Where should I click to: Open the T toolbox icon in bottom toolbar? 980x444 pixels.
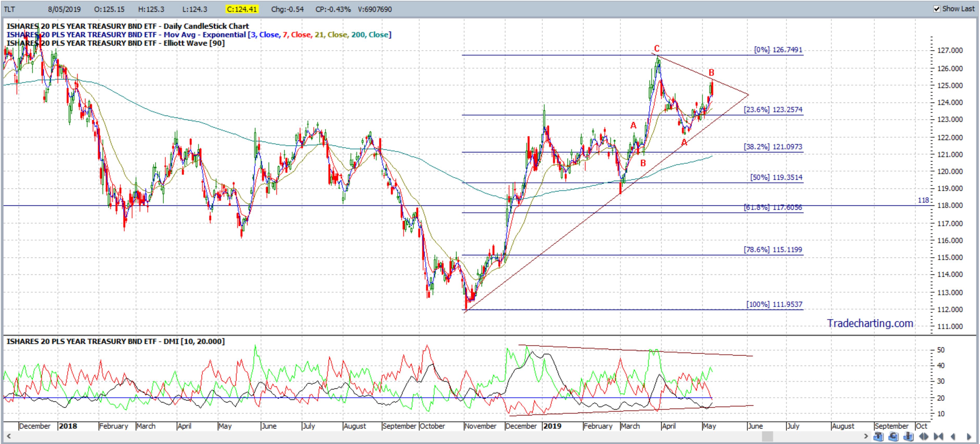point(878,436)
